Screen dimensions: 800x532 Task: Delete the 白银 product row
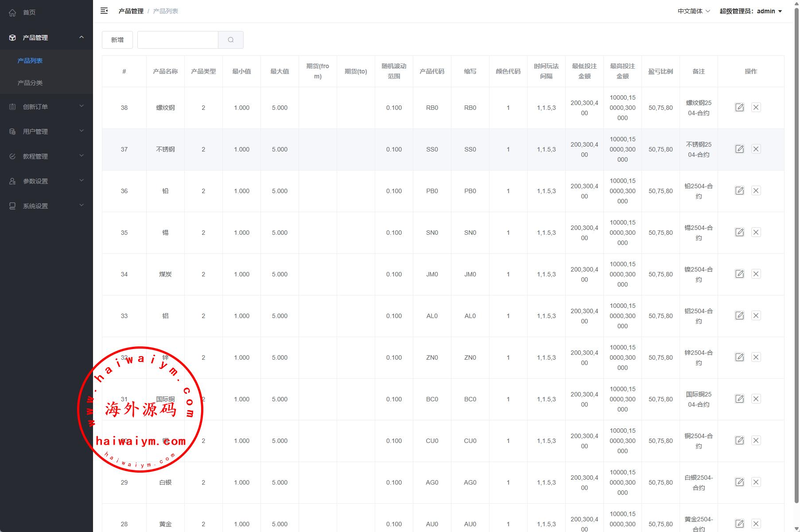[x=756, y=482]
